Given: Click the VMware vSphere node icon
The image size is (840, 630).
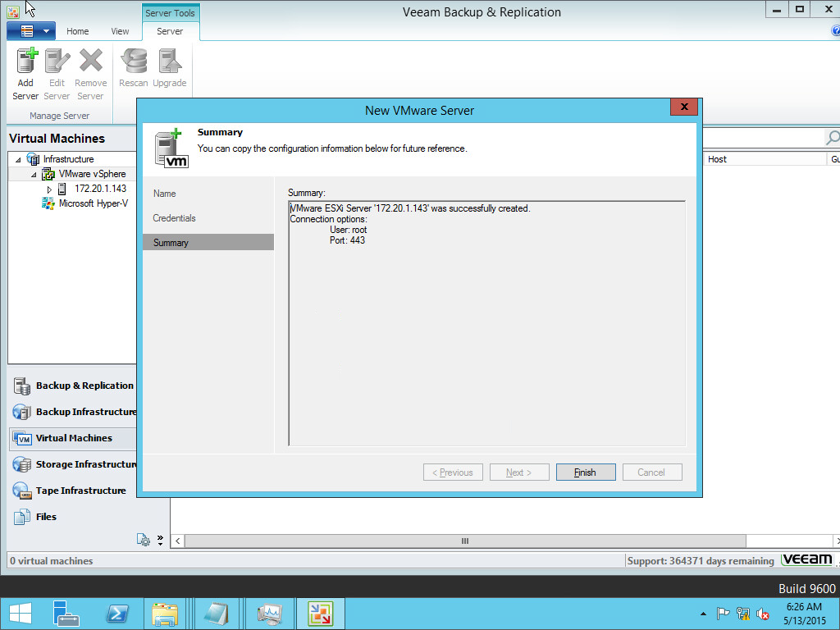Looking at the screenshot, I should click(48, 174).
